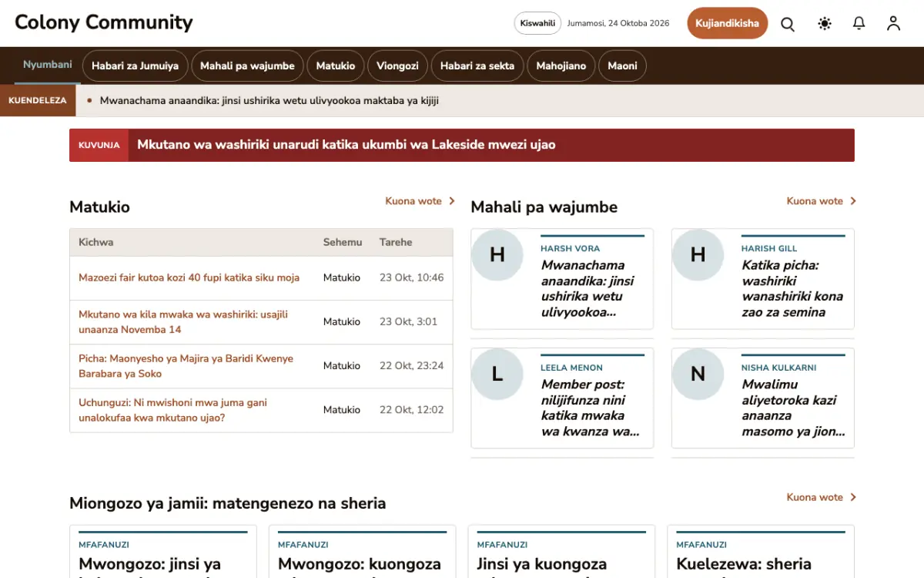Click the Kujiandikisha subscribe button
Image resolution: width=924 pixels, height=578 pixels.
point(728,23)
